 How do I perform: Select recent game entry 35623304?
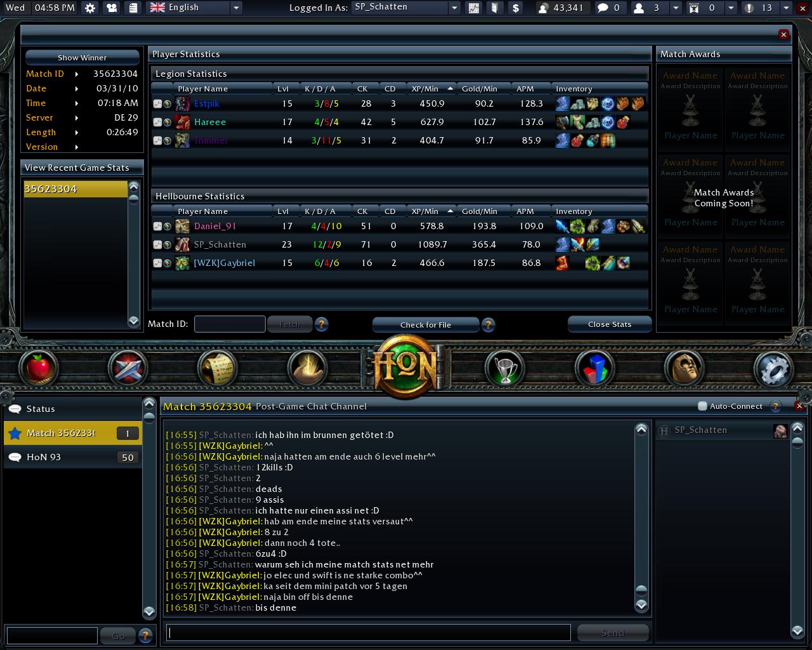75,189
